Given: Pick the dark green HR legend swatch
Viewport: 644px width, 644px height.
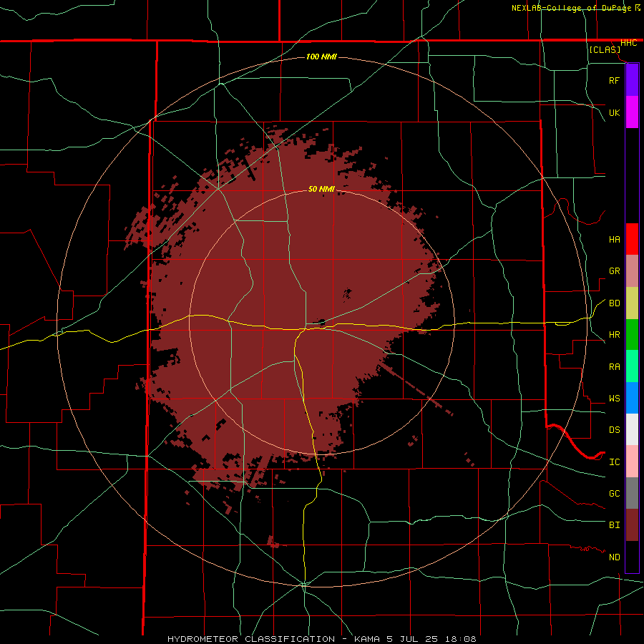Looking at the screenshot, I should [x=632, y=334].
